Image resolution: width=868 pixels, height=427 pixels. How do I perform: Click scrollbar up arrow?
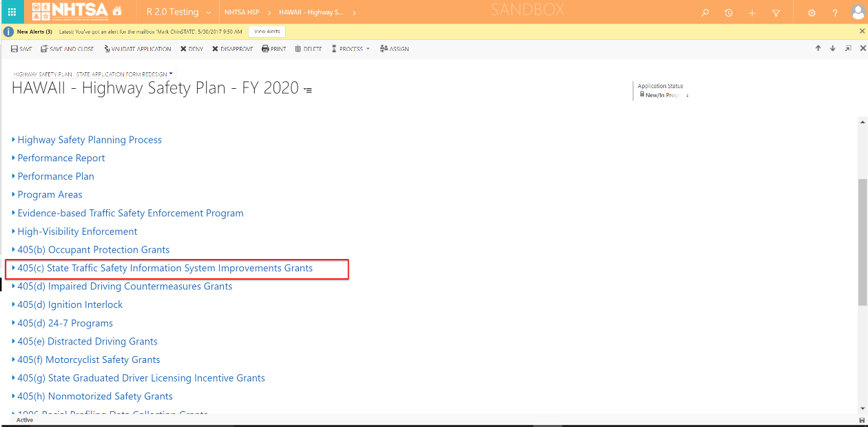[862, 122]
